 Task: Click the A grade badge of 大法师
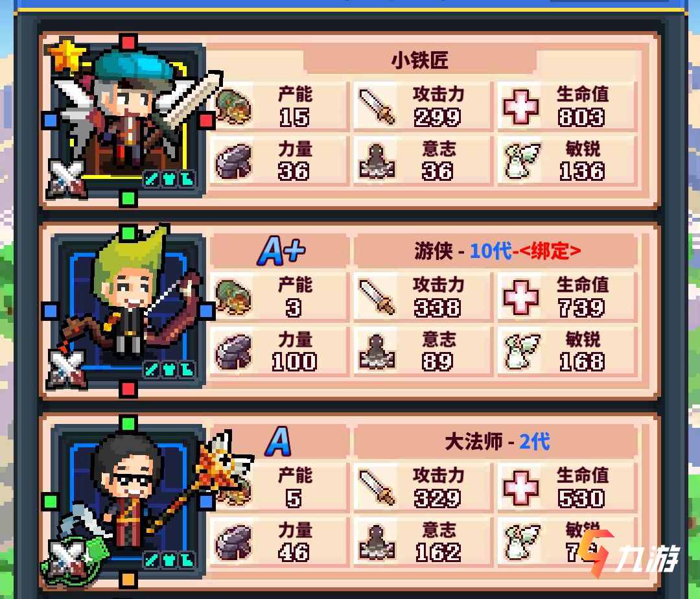278,441
